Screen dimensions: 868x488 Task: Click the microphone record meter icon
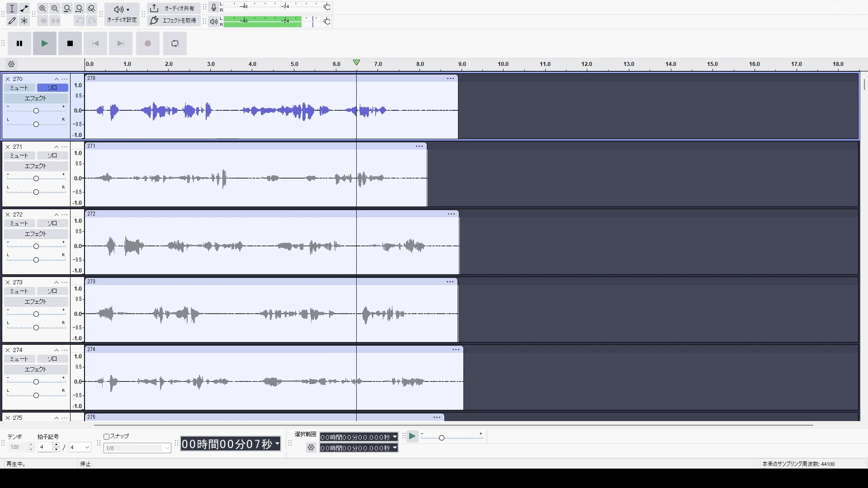click(x=213, y=7)
